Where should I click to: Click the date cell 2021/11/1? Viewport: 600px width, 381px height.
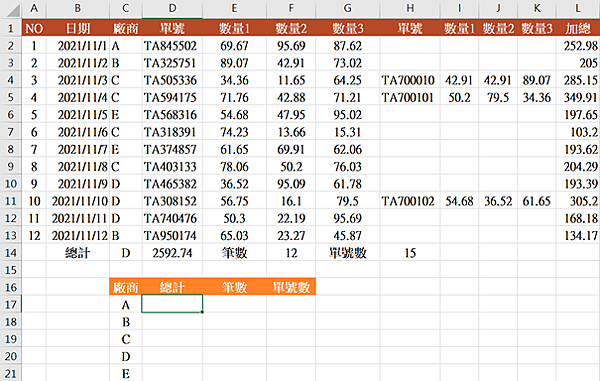[x=78, y=46]
